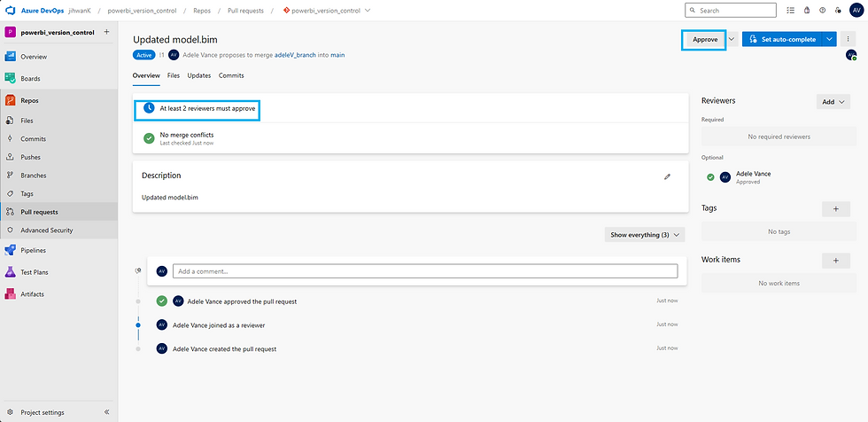Expand the Set auto-complete dropdown arrow
The image size is (868, 422).
pos(829,39)
